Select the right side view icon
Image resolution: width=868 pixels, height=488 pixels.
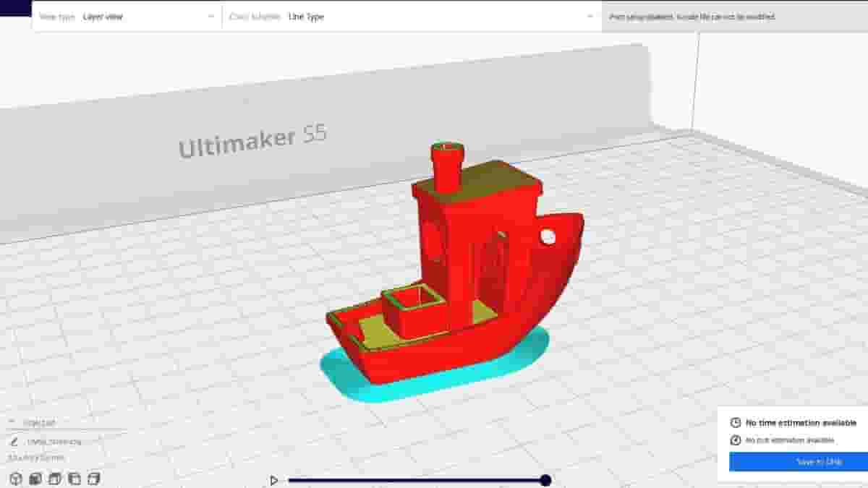[x=93, y=478]
